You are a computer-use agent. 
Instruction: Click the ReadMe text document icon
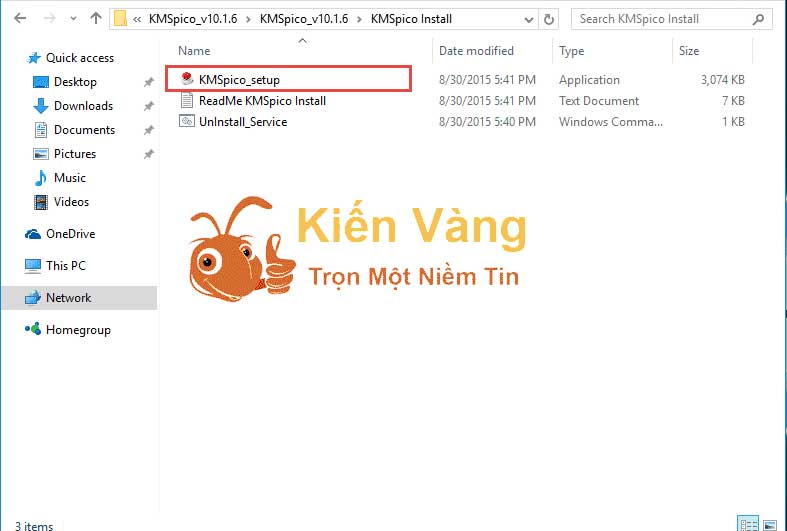pyautogui.click(x=187, y=100)
